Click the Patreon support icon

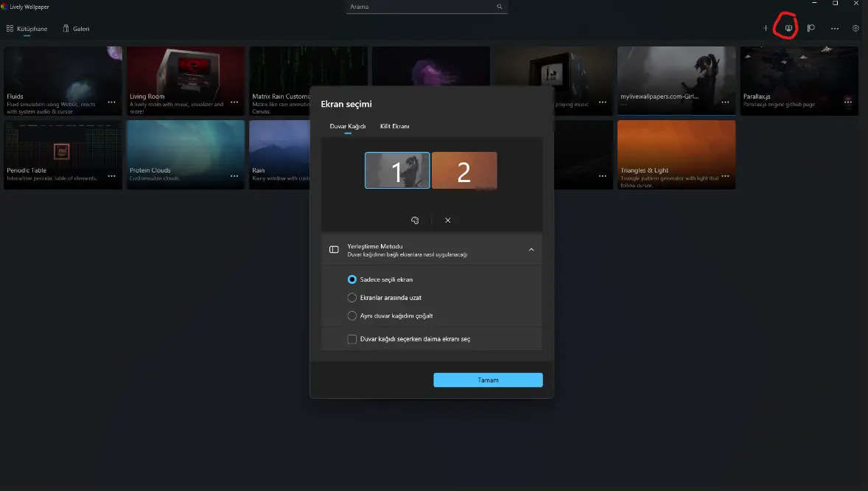point(811,28)
